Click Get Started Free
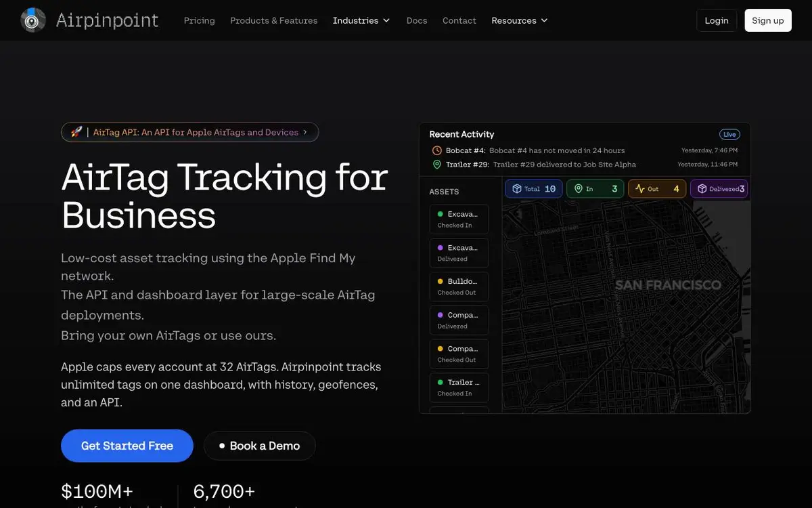Viewport: 812px width, 508px height. coord(127,446)
